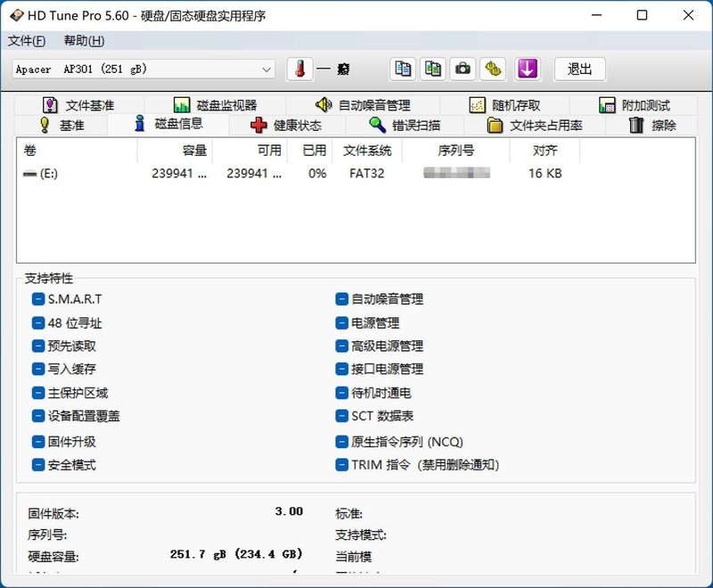The height and width of the screenshot is (588, 713).
Task: Click the purple download arrow icon
Action: coord(527,69)
